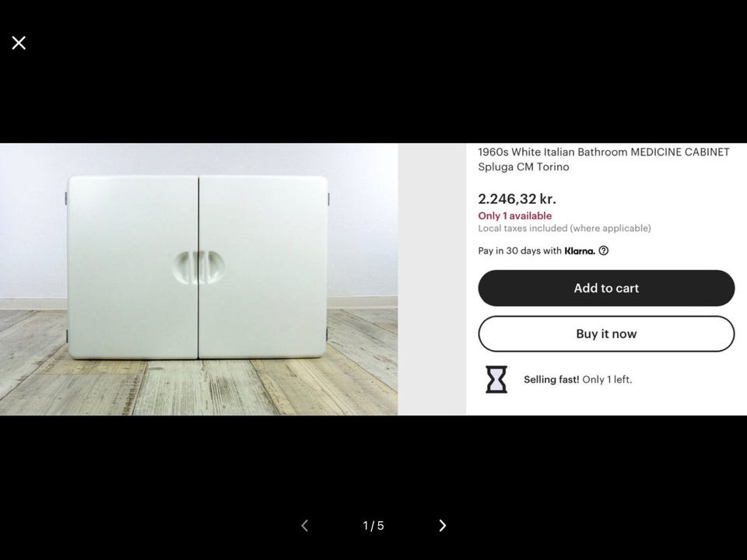747x560 pixels.
Task: Go to the next image with the right chevron
Action: coord(443,525)
